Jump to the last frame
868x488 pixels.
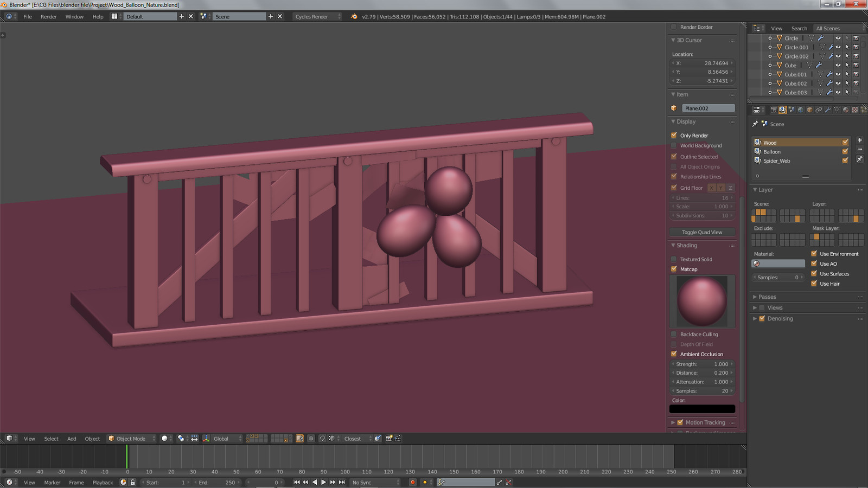pyautogui.click(x=342, y=482)
